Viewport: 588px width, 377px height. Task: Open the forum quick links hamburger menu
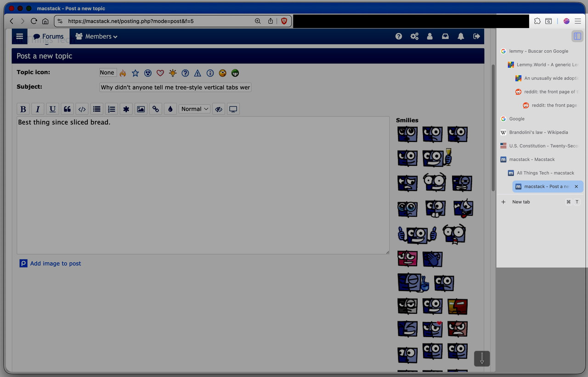(x=19, y=36)
